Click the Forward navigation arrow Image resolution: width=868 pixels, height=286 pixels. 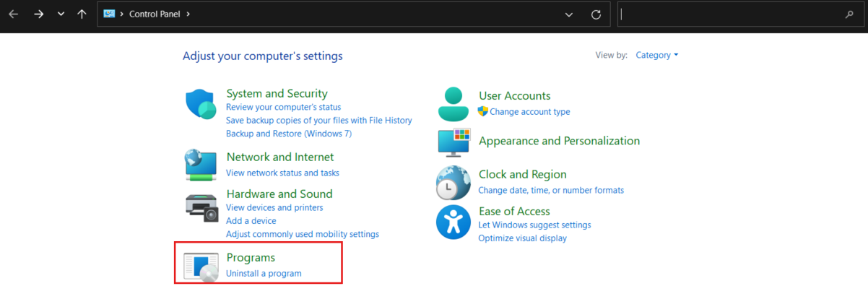point(39,14)
